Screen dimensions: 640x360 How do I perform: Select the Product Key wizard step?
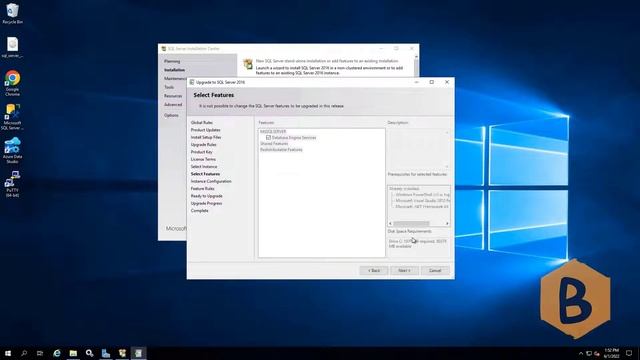pos(202,152)
